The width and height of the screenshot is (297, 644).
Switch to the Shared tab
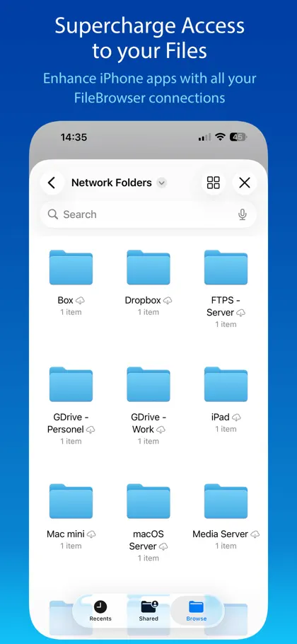click(148, 611)
